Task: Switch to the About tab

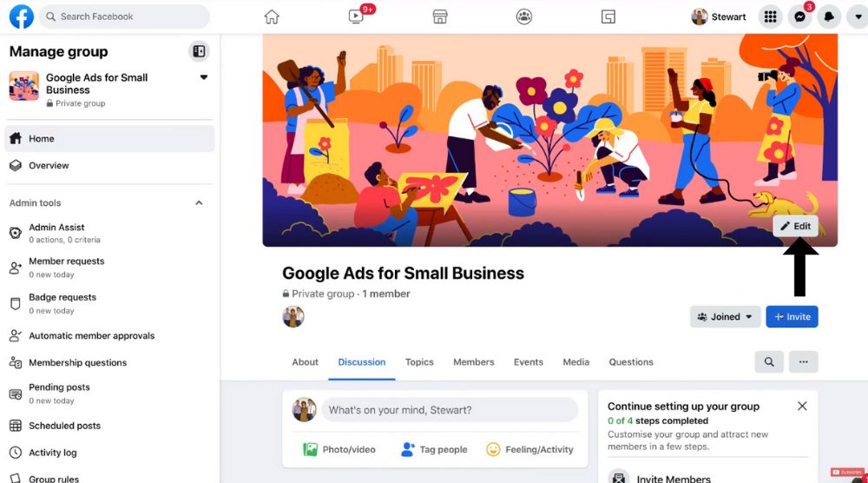Action: click(x=305, y=361)
